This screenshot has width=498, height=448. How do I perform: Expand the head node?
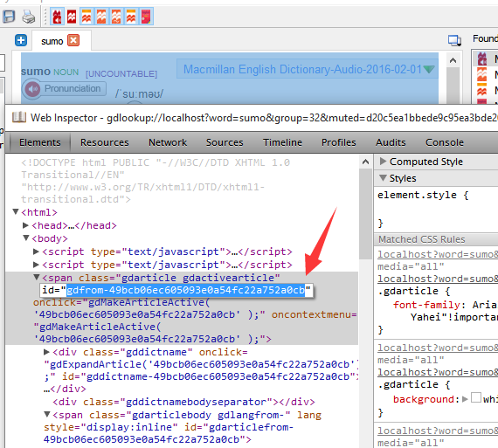click(26, 225)
